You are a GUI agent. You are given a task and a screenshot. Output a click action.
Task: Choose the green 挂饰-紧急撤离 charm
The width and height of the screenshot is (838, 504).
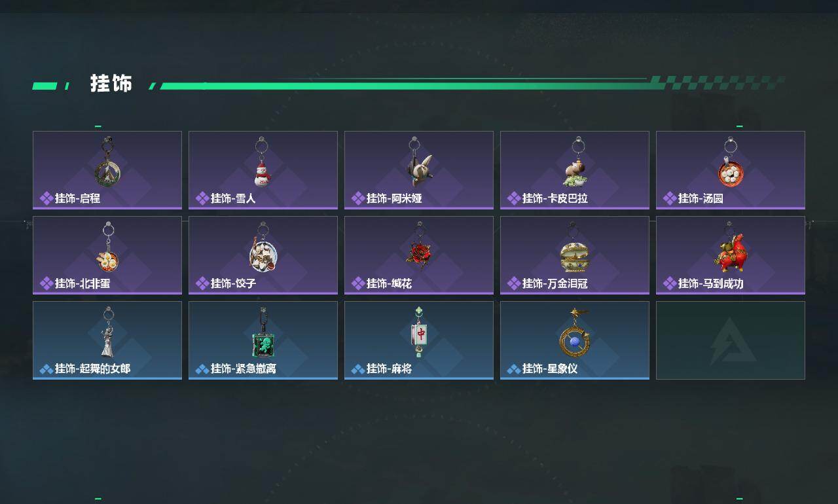(263, 333)
